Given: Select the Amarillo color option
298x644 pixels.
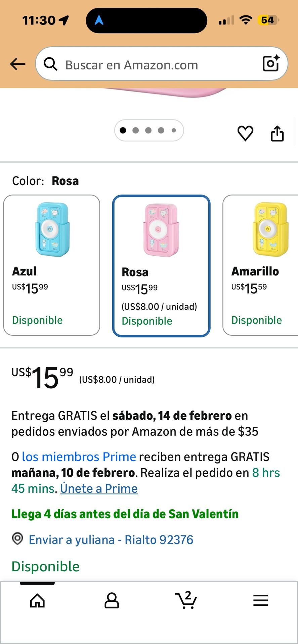Looking at the screenshot, I should tap(260, 265).
